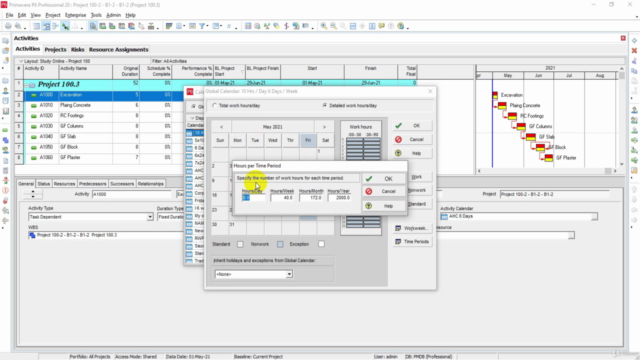The image size is (640, 360).
Task: Go to previous month before May 2021
Action: (221, 127)
